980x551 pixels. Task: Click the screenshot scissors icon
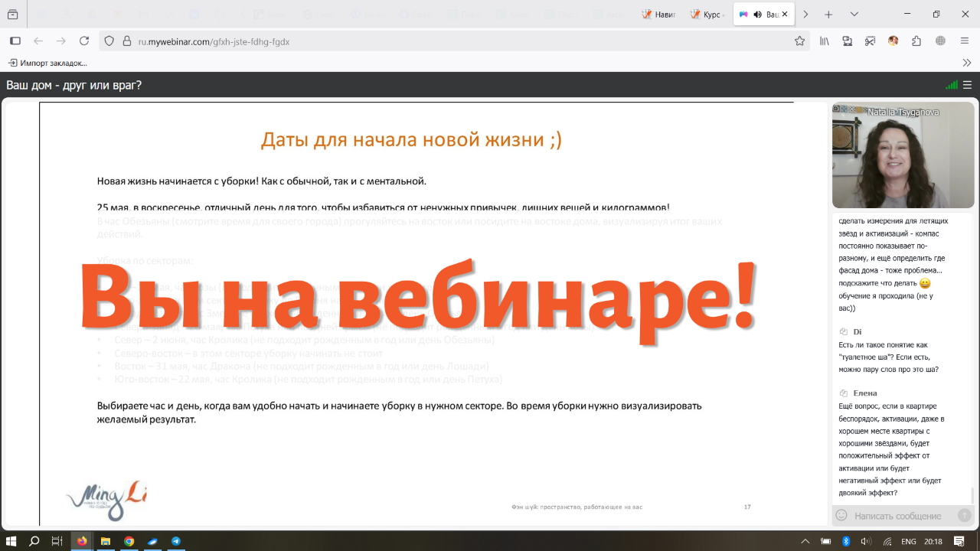point(870,41)
